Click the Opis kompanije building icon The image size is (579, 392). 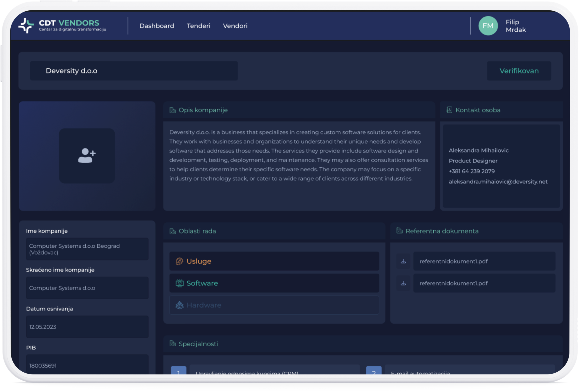click(172, 110)
